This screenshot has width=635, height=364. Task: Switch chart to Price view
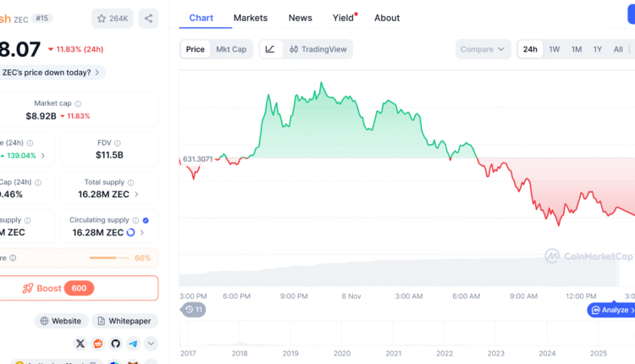196,49
